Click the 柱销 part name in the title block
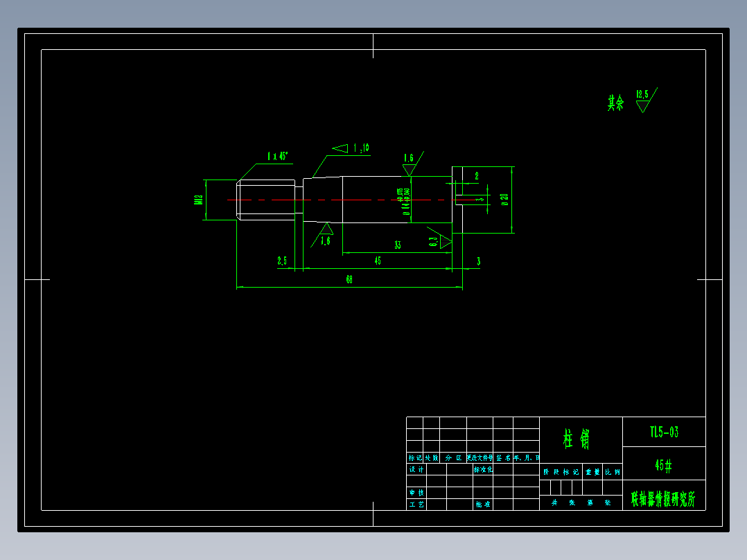 click(577, 439)
